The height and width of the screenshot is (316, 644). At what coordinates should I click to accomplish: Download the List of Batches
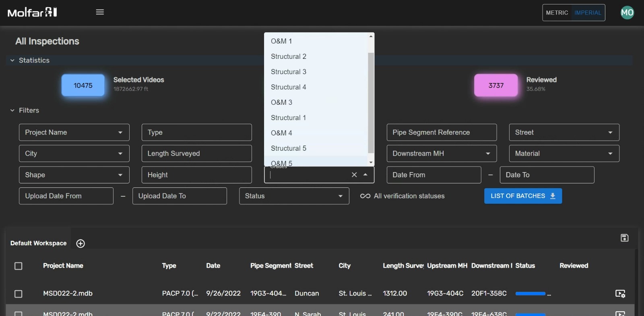(523, 196)
